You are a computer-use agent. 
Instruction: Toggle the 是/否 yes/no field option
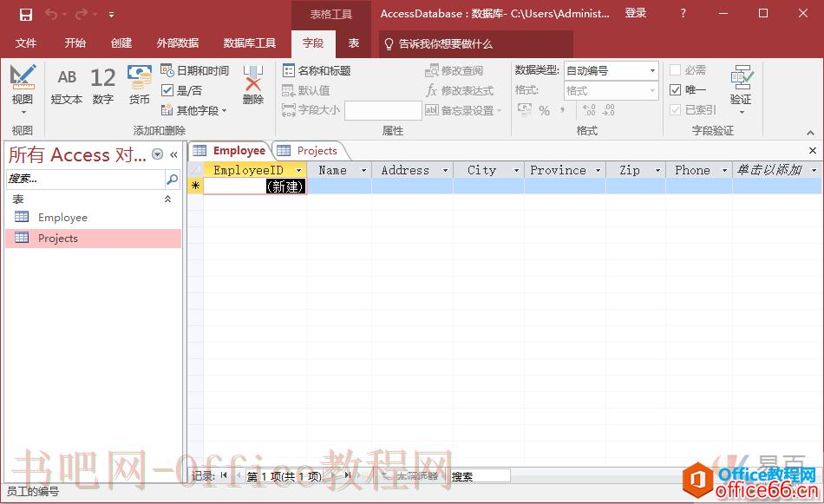(182, 90)
